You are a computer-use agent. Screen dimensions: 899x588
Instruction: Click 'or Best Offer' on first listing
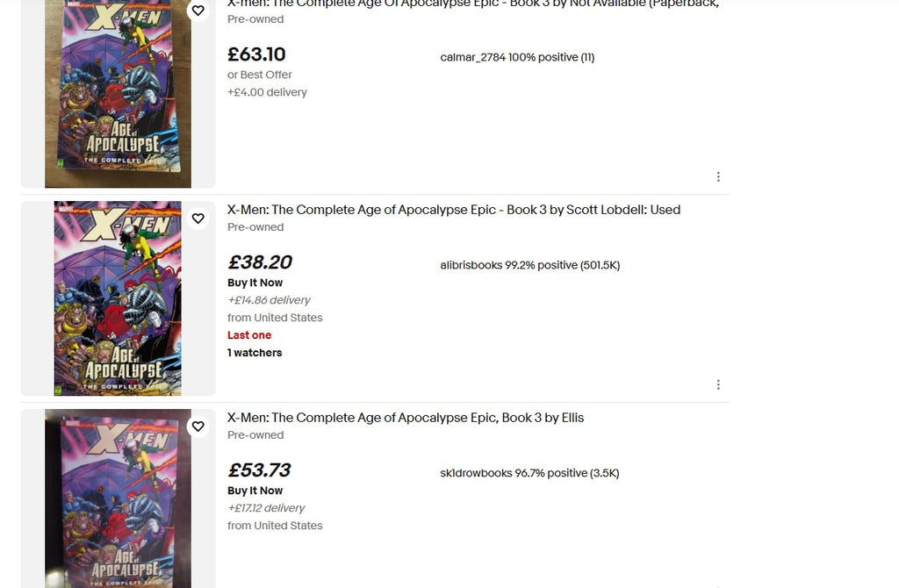[260, 75]
